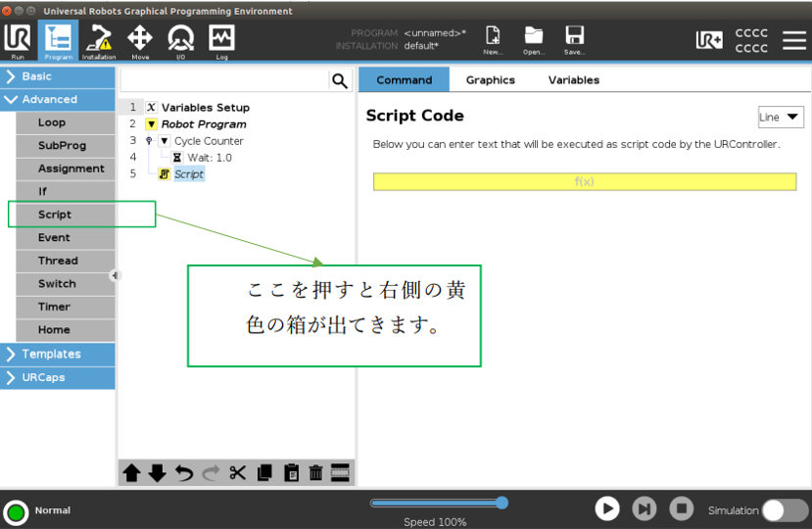Select the Wait: 1.0 tree row

(210, 158)
